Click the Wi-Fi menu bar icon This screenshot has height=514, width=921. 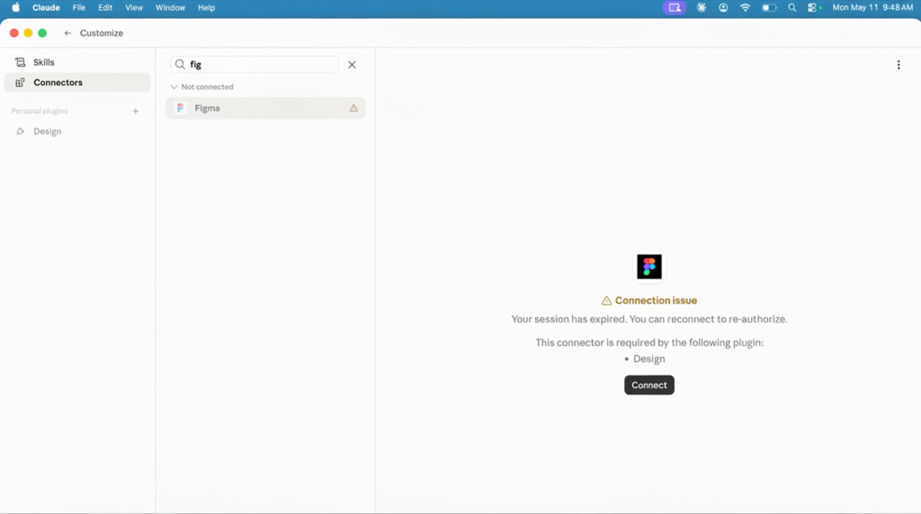pos(745,8)
